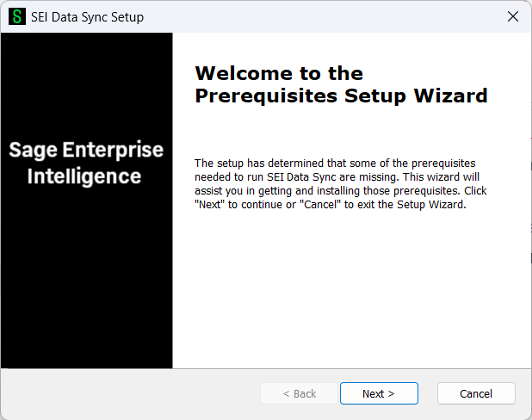
Task: Click the blank white area below the description
Action: [351, 293]
